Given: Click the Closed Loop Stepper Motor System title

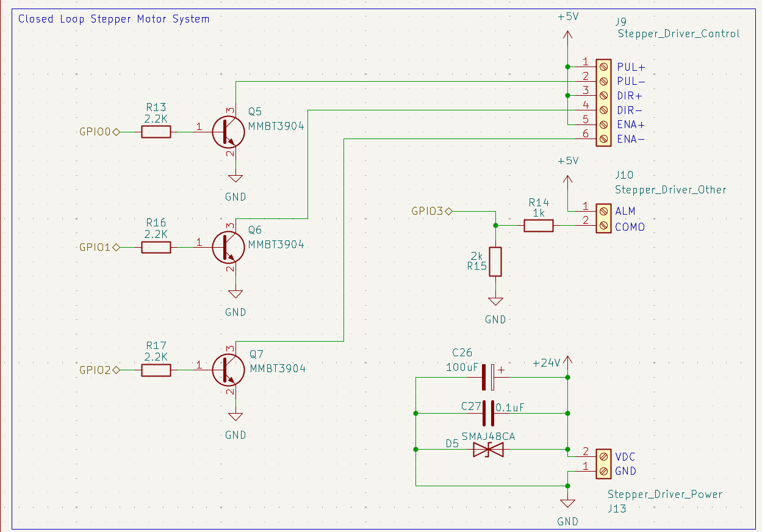Looking at the screenshot, I should (113, 19).
